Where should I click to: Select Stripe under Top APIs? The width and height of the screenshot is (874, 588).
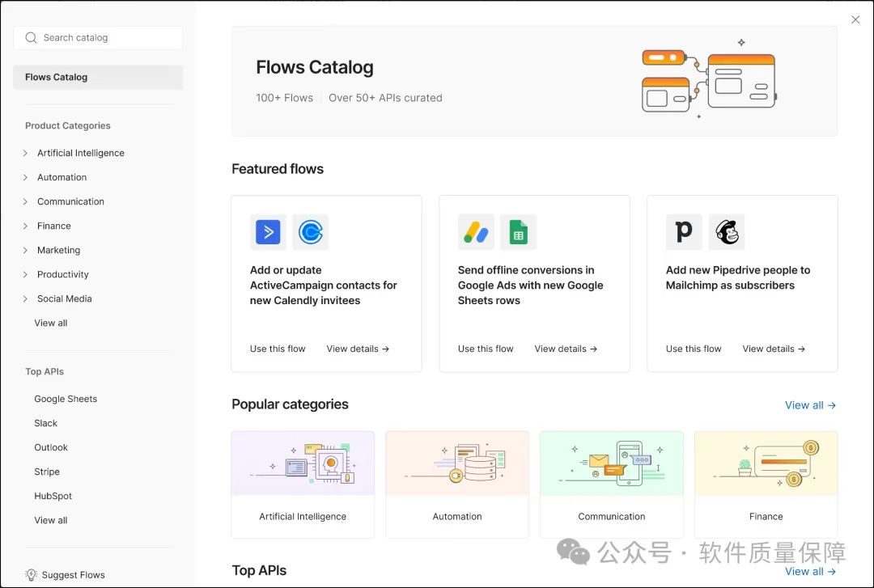[47, 472]
